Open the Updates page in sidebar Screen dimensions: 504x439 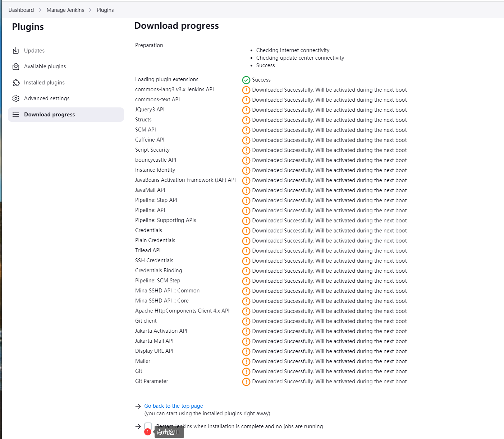click(x=66, y=51)
